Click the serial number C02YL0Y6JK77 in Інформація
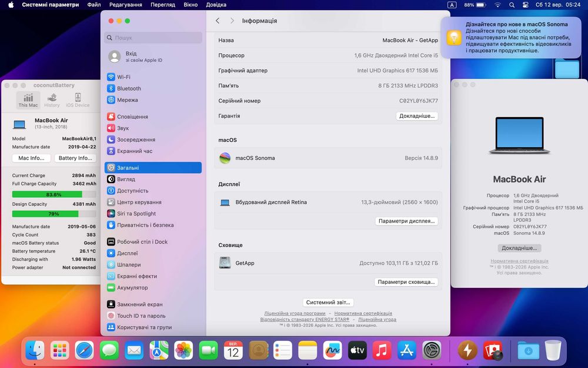This screenshot has width=588, height=368. (x=419, y=101)
